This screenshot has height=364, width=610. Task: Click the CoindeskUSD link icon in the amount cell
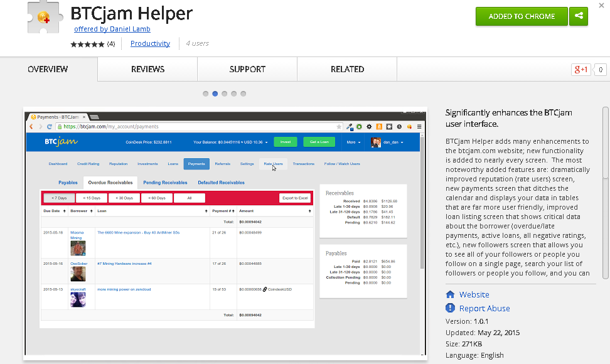(x=265, y=289)
